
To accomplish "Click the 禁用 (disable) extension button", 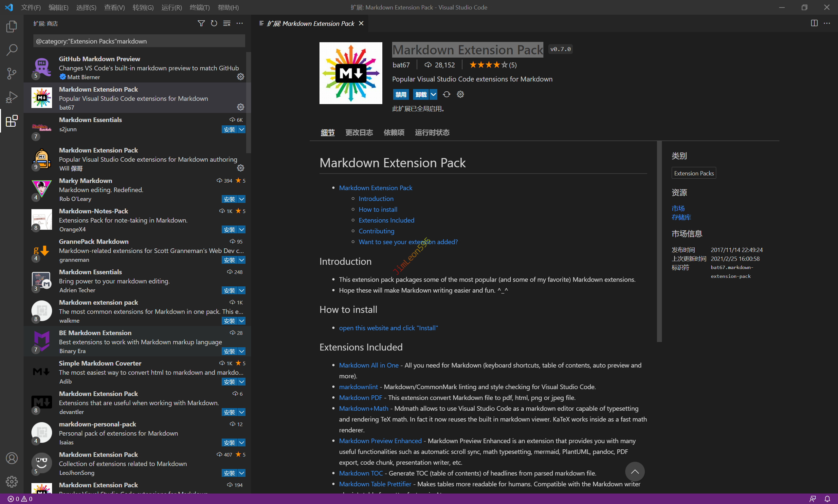I will (x=400, y=94).
